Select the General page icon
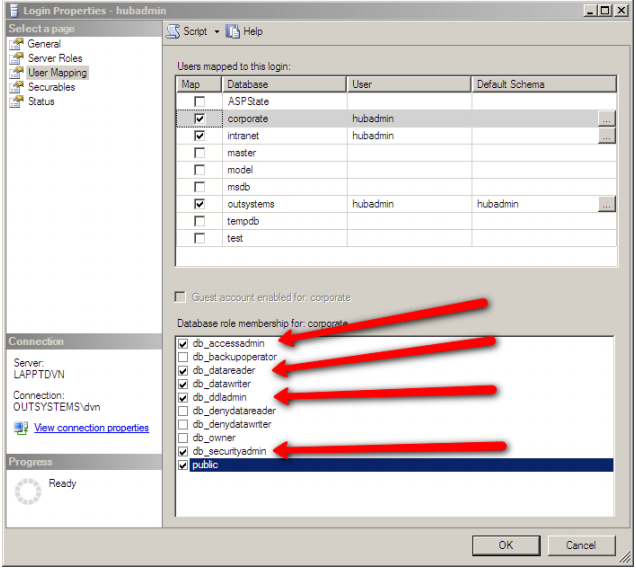636x568 pixels. point(18,44)
